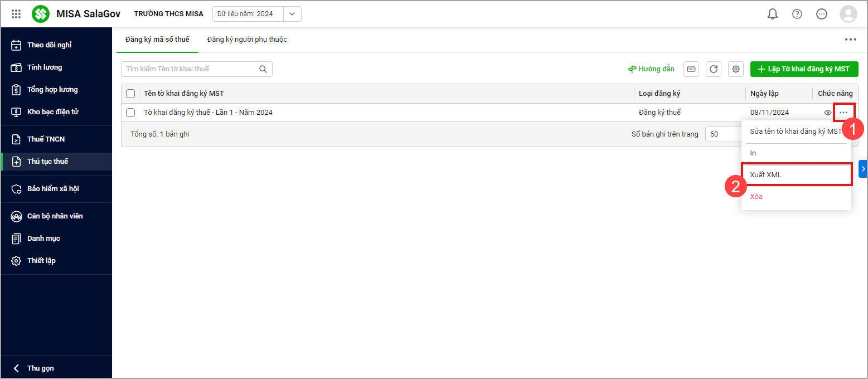Screen dimensions: 868x379
Task: Open the notifications bell
Action: point(773,14)
